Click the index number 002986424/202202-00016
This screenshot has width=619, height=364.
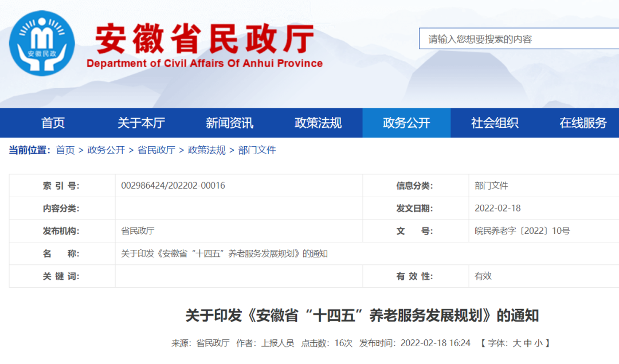point(173,186)
